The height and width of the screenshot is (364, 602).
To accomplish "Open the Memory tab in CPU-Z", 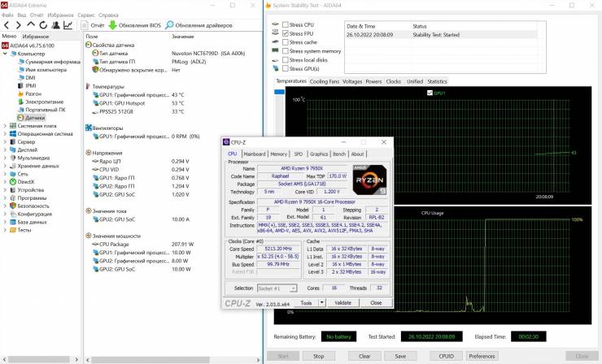I will [x=279, y=154].
